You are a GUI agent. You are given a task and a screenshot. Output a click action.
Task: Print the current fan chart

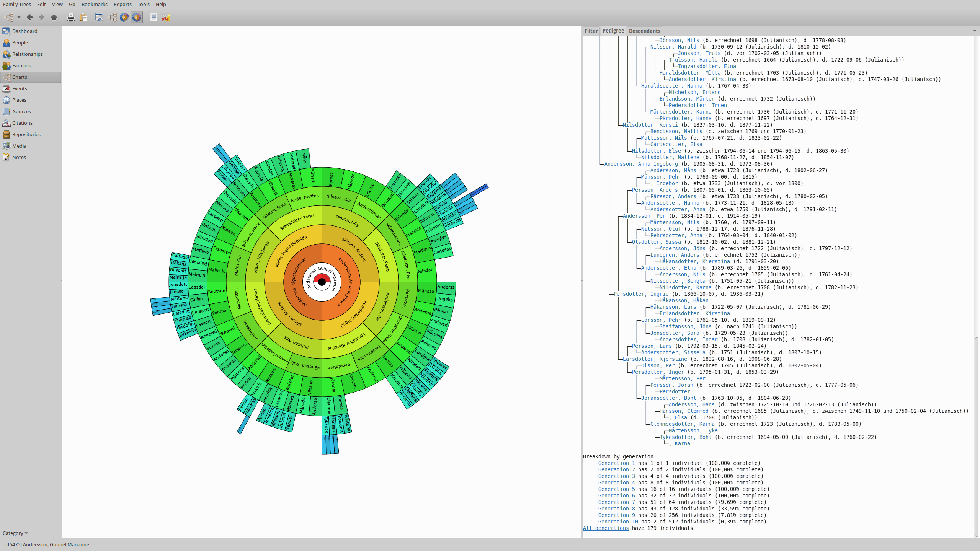(x=70, y=17)
